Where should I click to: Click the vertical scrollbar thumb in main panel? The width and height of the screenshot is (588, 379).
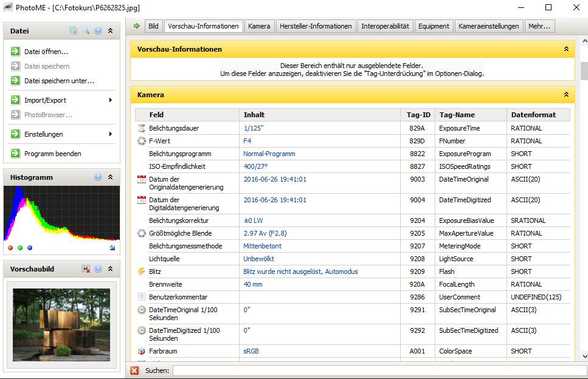tap(584, 71)
